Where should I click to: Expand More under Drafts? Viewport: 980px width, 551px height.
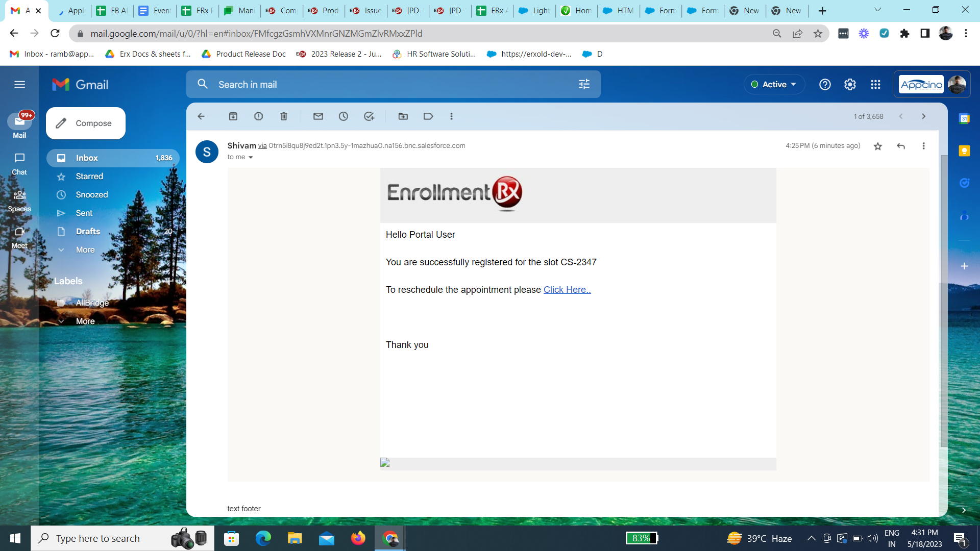85,250
